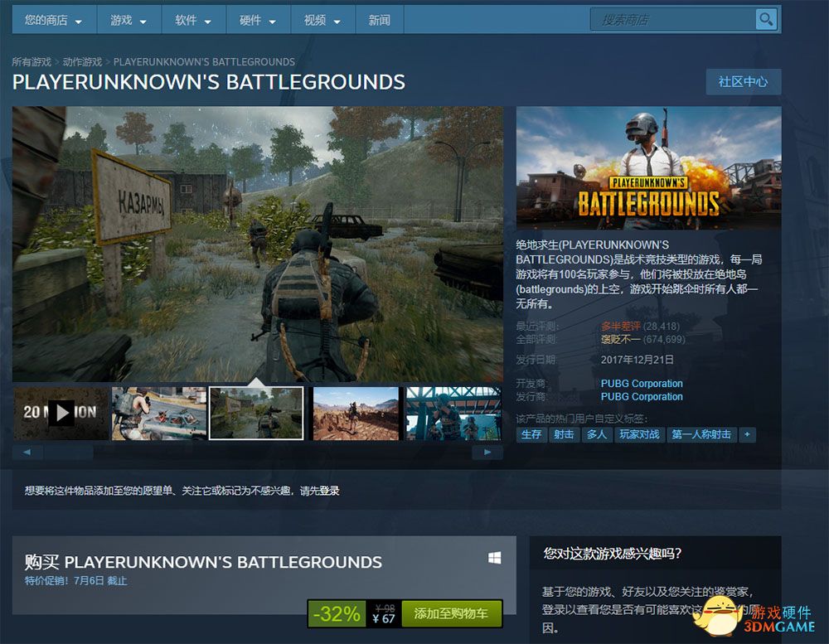
Task: Open the 软件 dropdown menu
Action: point(193,20)
